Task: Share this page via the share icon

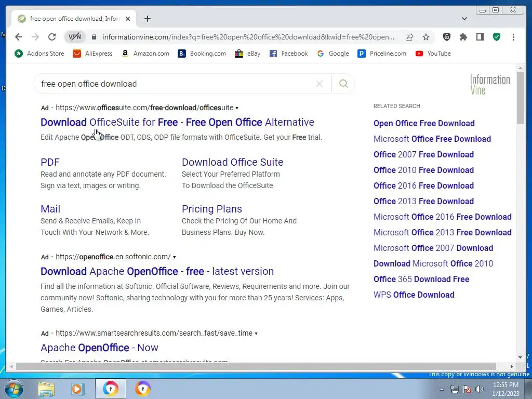Action: click(x=409, y=37)
